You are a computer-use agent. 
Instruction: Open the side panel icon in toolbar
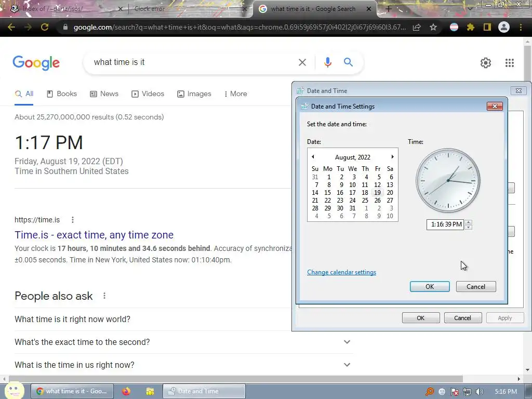tap(487, 27)
